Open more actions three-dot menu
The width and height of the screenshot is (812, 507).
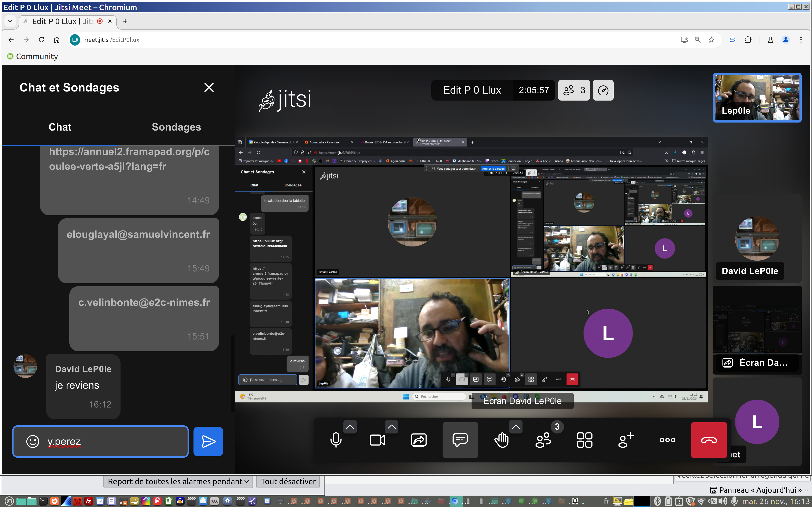point(667,440)
